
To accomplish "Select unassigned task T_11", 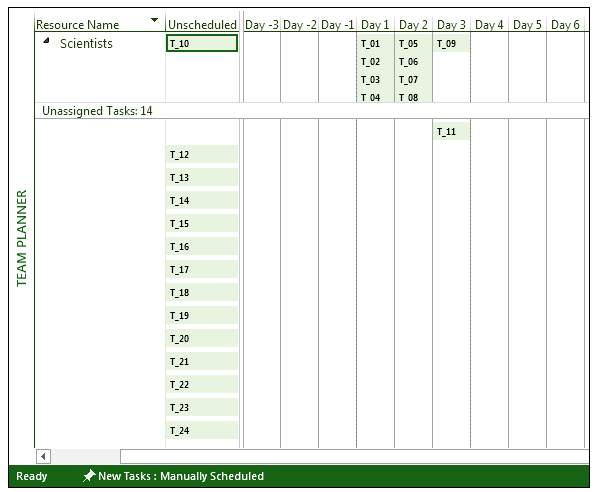I will 451,132.
